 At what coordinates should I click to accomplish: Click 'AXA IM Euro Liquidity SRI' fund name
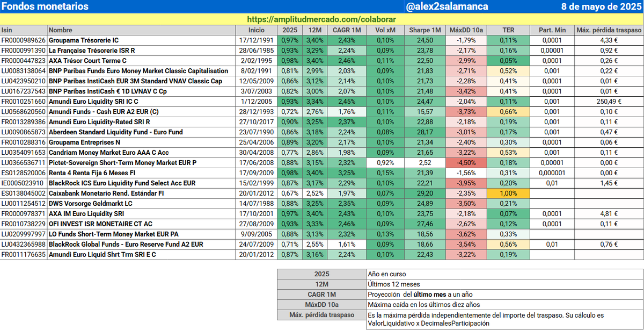[87, 214]
